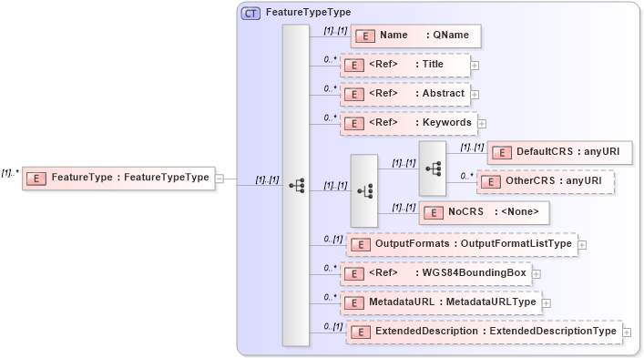The height and width of the screenshot is (358, 644).
Task: Click the [1]..[1] cardinality next to NoCRS
Action: [x=404, y=208]
